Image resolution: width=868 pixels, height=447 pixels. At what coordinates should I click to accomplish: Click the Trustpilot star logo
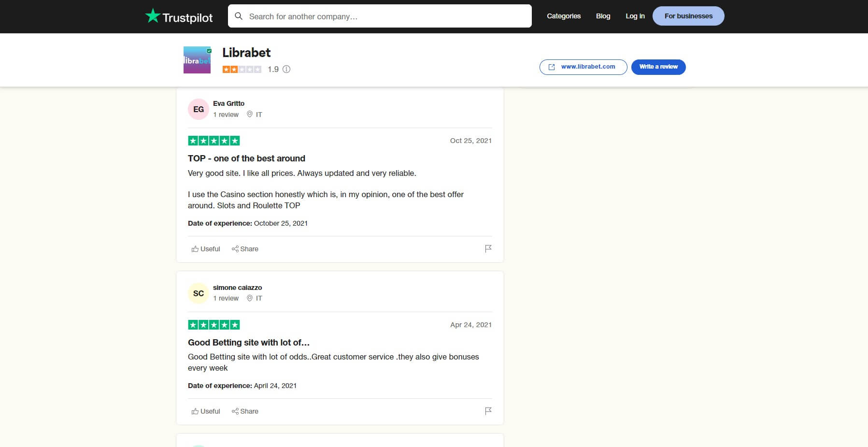[153, 15]
